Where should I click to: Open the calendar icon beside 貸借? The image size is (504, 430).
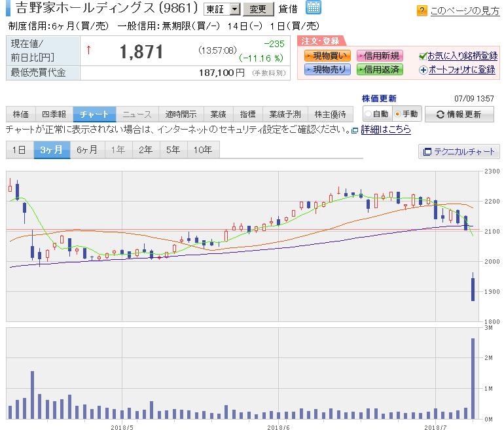point(313,8)
